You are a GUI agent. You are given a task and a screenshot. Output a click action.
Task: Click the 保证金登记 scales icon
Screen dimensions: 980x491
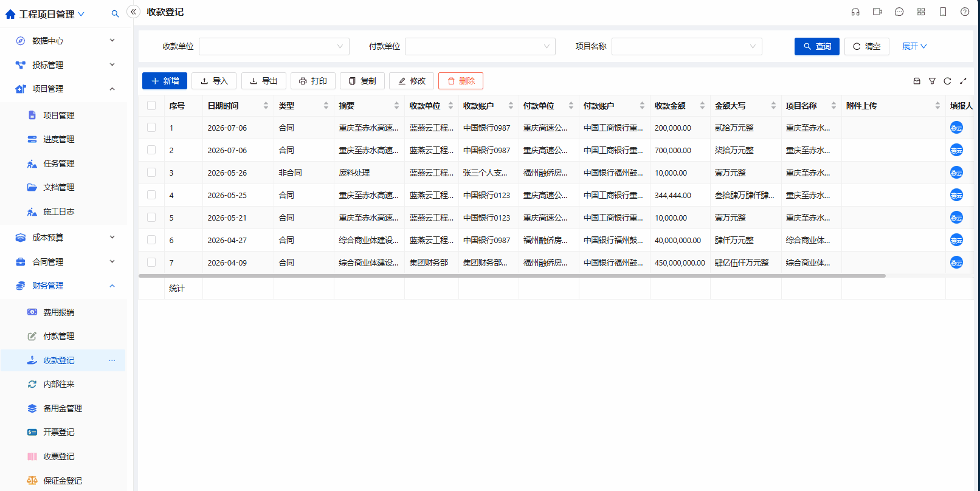click(32, 480)
